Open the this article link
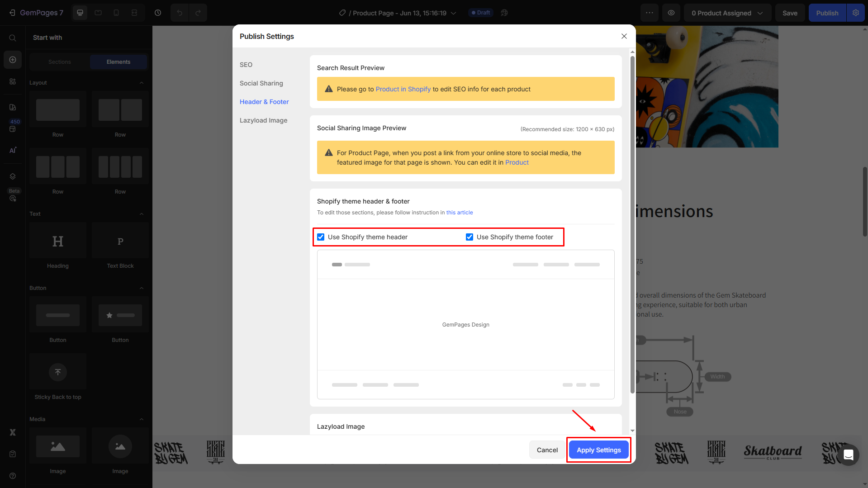 (x=459, y=212)
